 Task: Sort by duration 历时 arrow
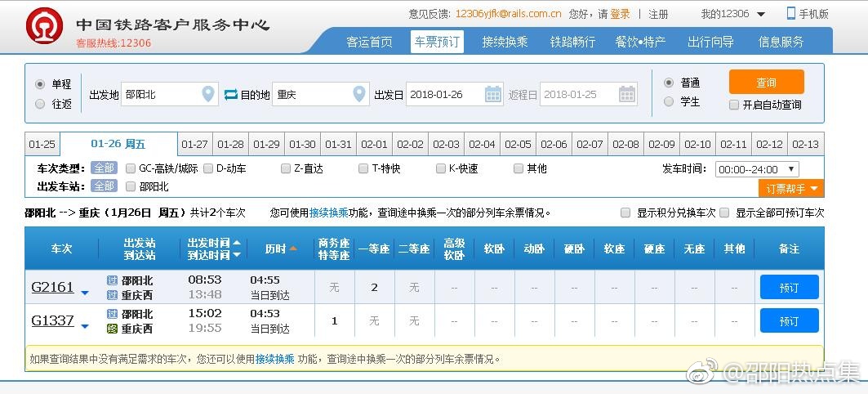click(x=293, y=248)
